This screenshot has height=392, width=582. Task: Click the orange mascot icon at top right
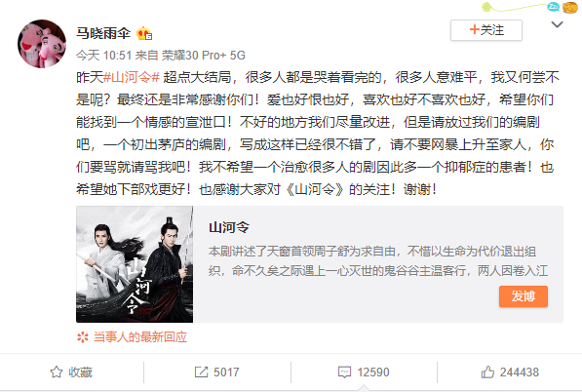click(569, 7)
